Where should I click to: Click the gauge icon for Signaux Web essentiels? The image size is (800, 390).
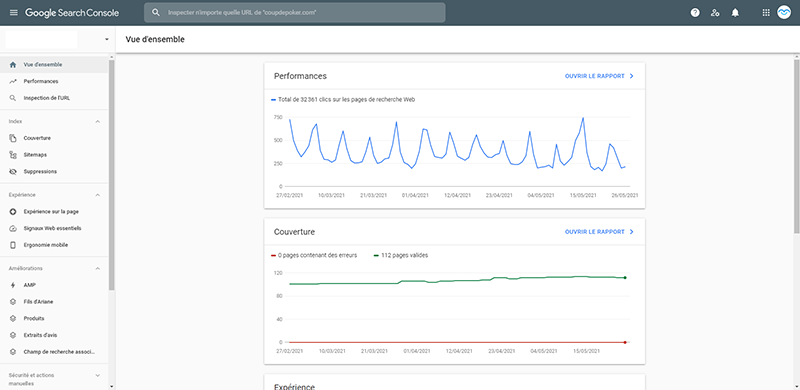[13, 228]
